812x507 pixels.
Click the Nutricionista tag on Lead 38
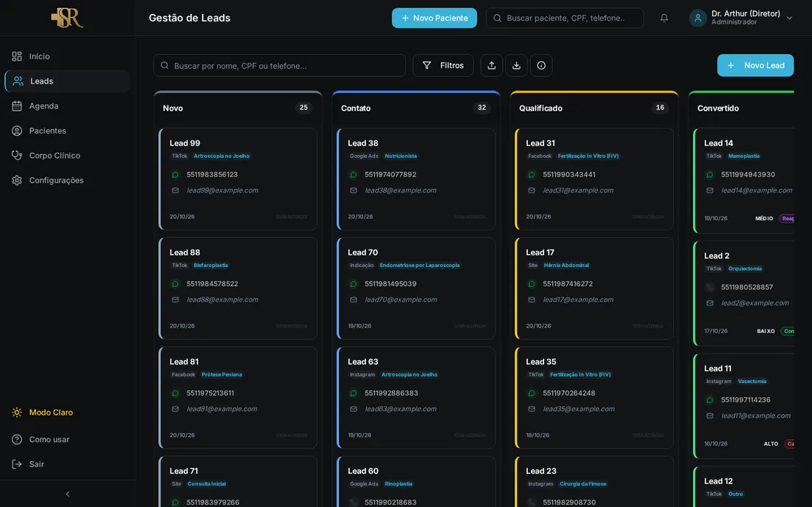point(401,156)
